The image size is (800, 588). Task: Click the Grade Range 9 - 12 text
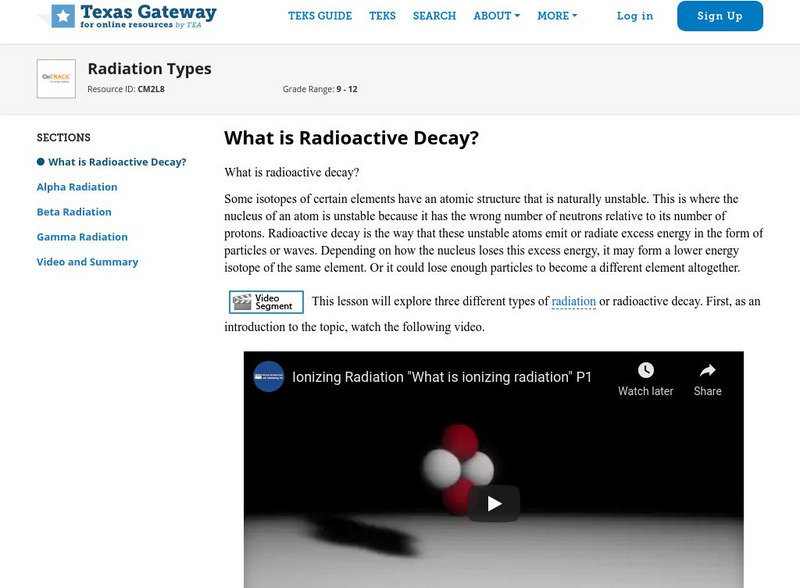pos(320,89)
